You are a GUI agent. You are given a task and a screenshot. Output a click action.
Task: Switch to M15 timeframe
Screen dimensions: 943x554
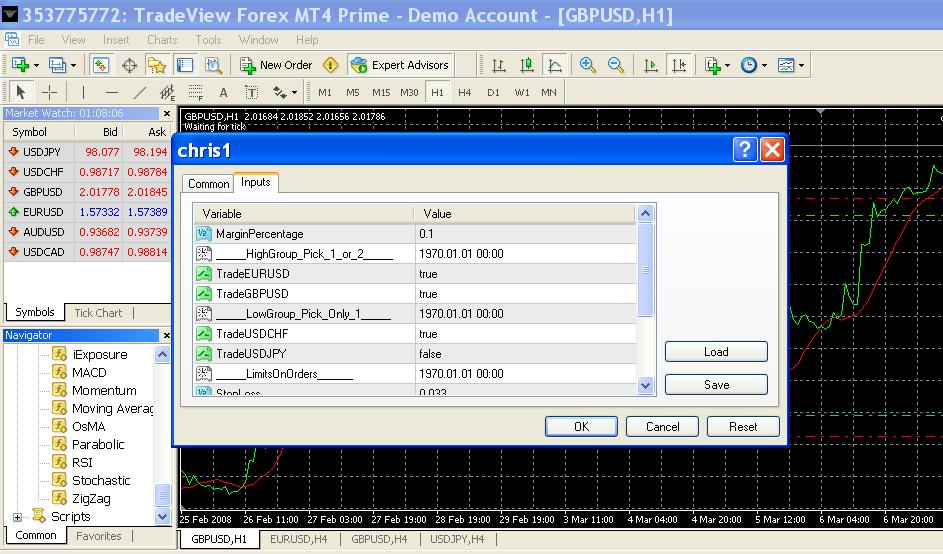(381, 93)
